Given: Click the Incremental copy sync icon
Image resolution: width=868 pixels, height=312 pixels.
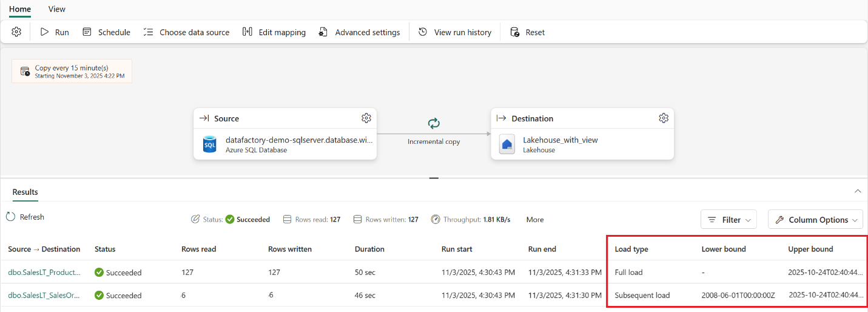Looking at the screenshot, I should click(x=434, y=124).
